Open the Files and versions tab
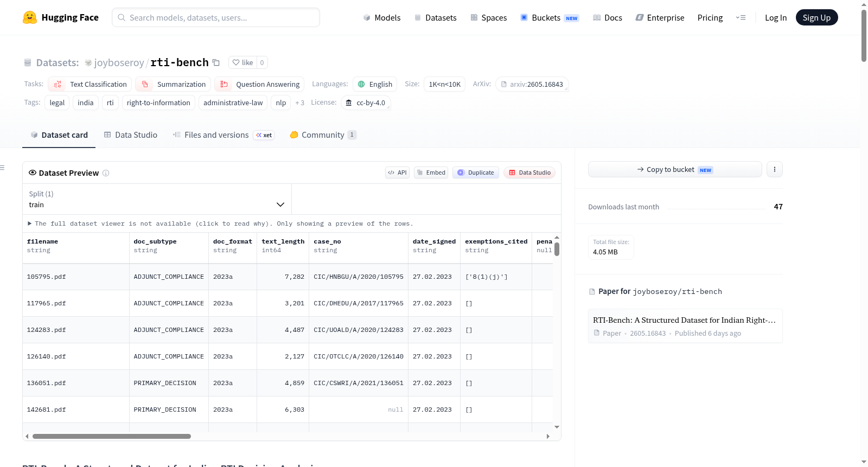Viewport: 868px width, 467px height. coord(224,135)
